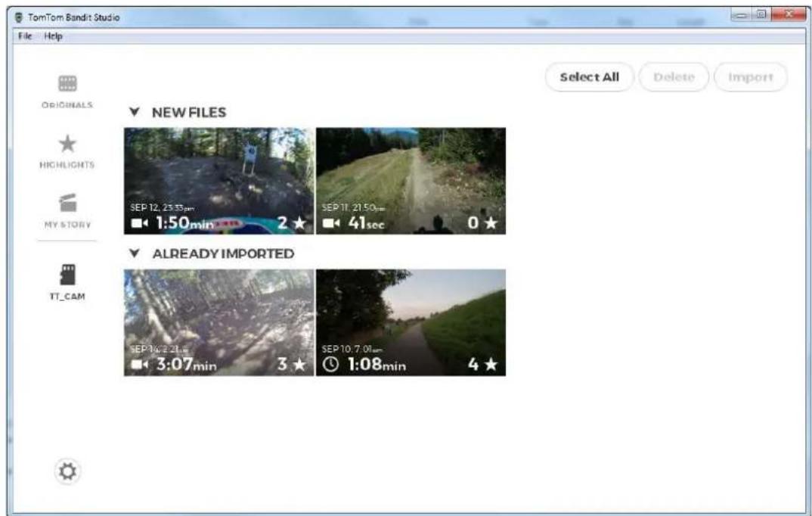This screenshot has height=516, width=812.
Task: Click the NEW FILES heading text
Action: [x=189, y=113]
